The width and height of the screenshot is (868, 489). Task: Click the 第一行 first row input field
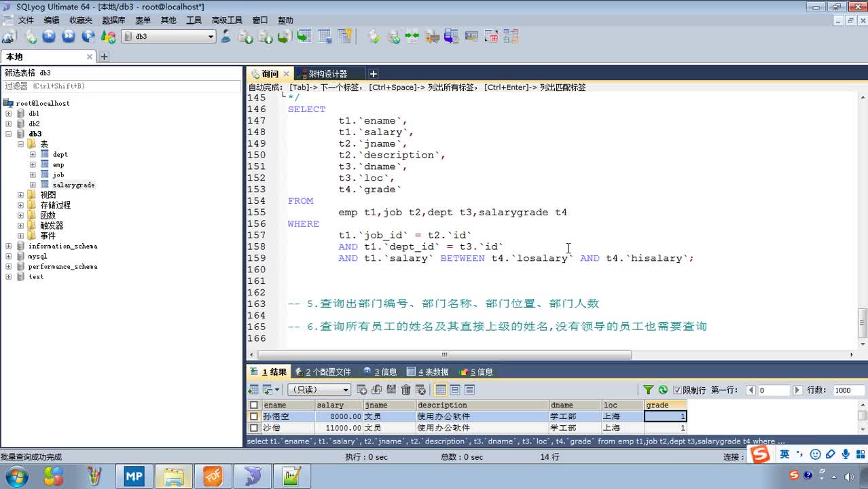774,390
